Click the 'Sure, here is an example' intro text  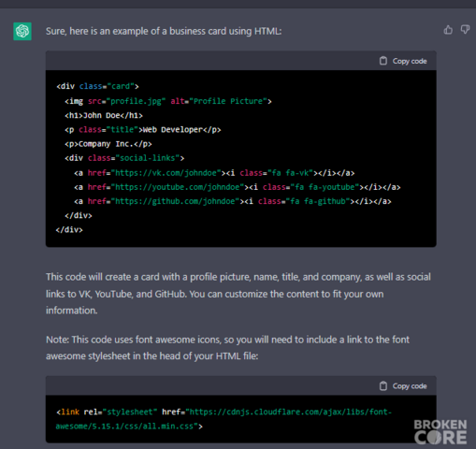tap(164, 31)
